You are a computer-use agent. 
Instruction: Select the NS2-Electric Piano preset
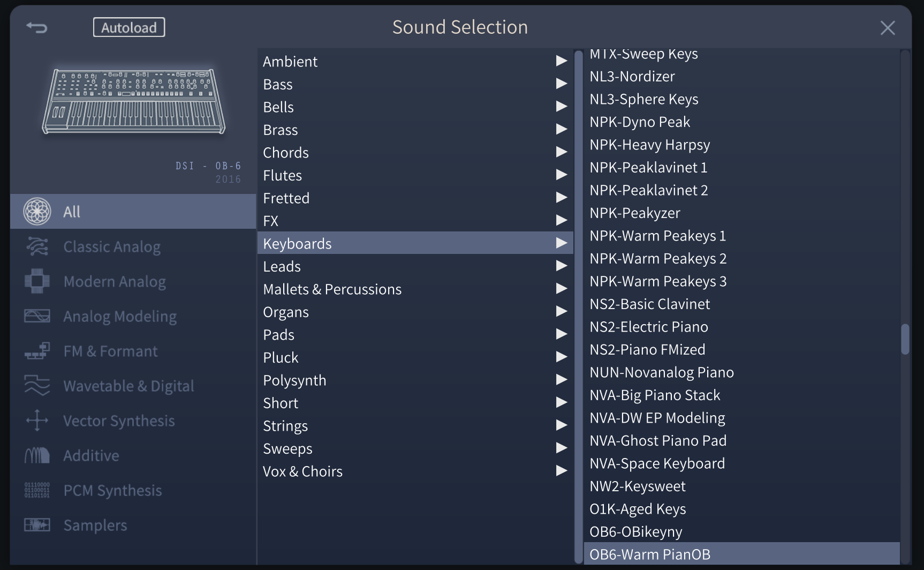649,326
